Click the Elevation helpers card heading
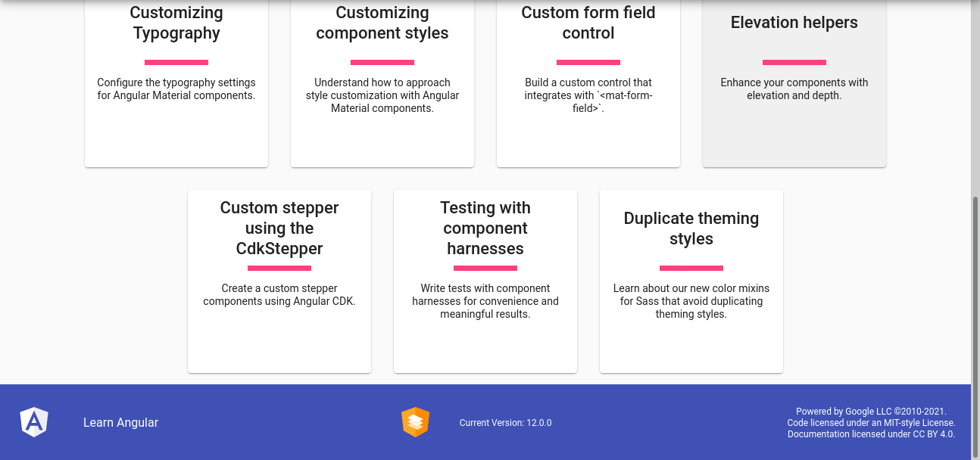The width and height of the screenshot is (980, 460). tap(794, 23)
